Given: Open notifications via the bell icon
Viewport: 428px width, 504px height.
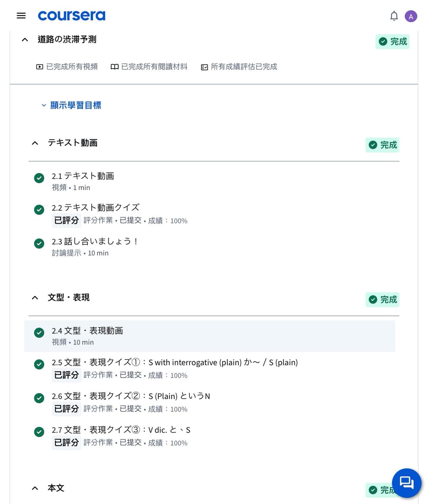Looking at the screenshot, I should pos(394,16).
